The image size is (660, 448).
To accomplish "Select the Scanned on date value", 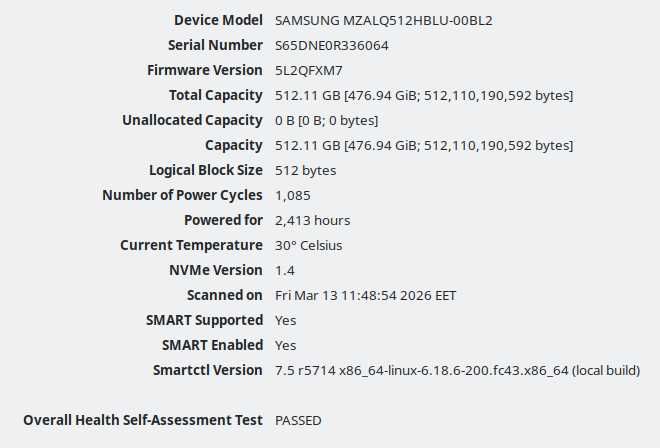I will [x=366, y=295].
